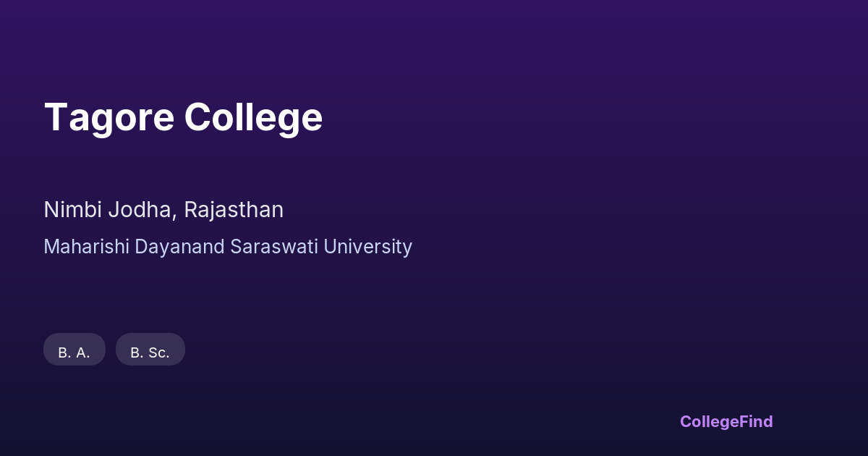Viewport: 868px width, 456px height.
Task: Open the CollegeFind brand link
Action: coord(726,421)
